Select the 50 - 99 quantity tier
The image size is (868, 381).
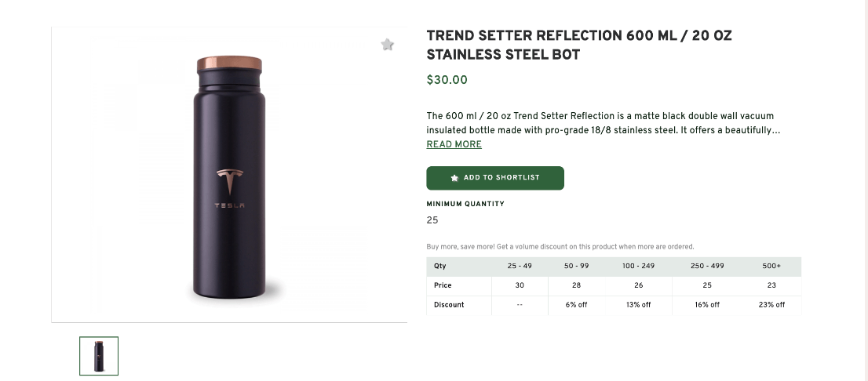tap(576, 267)
